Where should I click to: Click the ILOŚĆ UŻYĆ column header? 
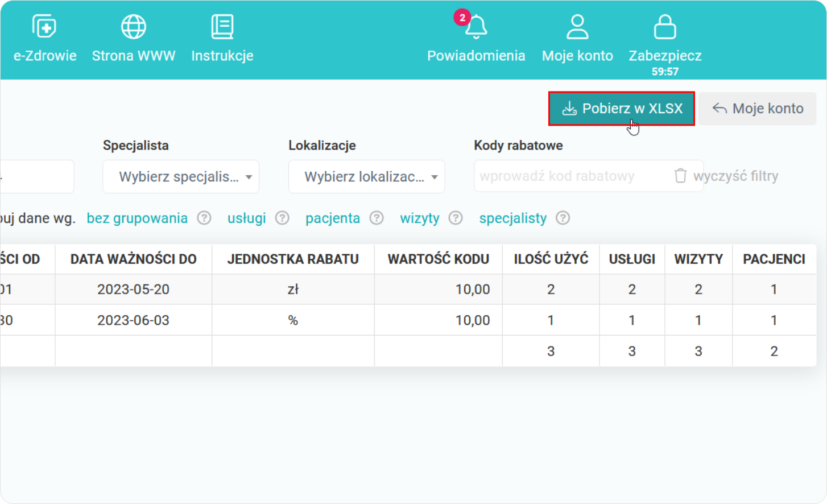pos(551,259)
